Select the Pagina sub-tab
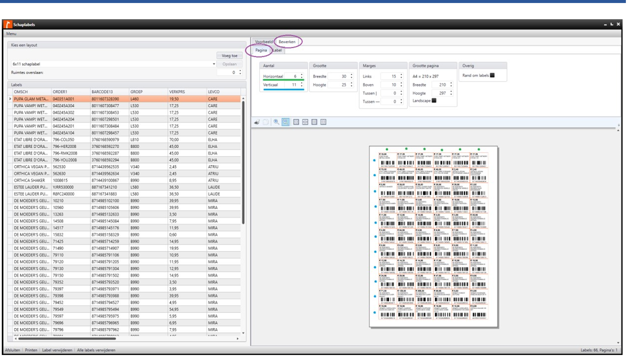Screen dimensions: 628x364 point(261,50)
